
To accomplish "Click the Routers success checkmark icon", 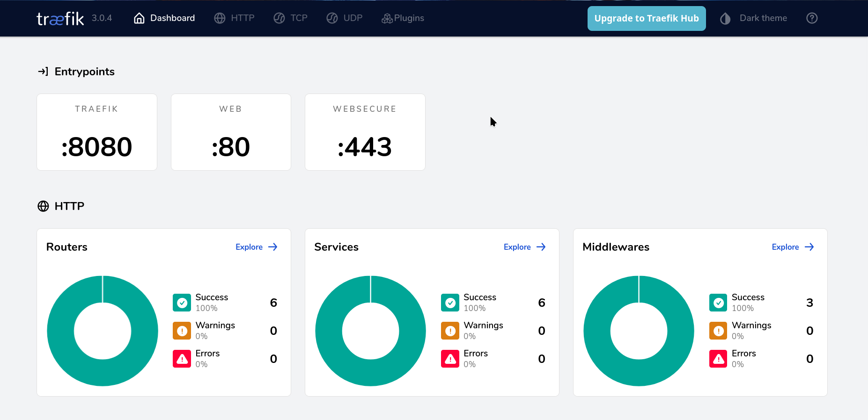I will click(182, 303).
